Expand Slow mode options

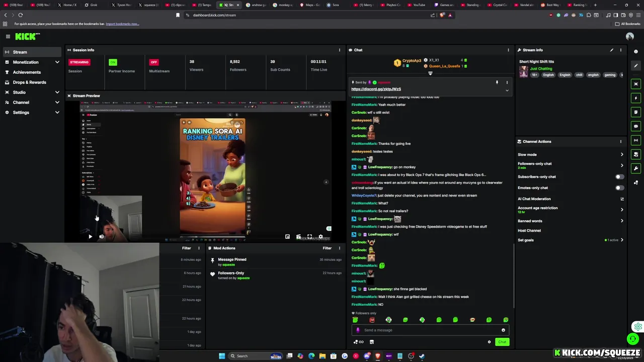pos(622,154)
